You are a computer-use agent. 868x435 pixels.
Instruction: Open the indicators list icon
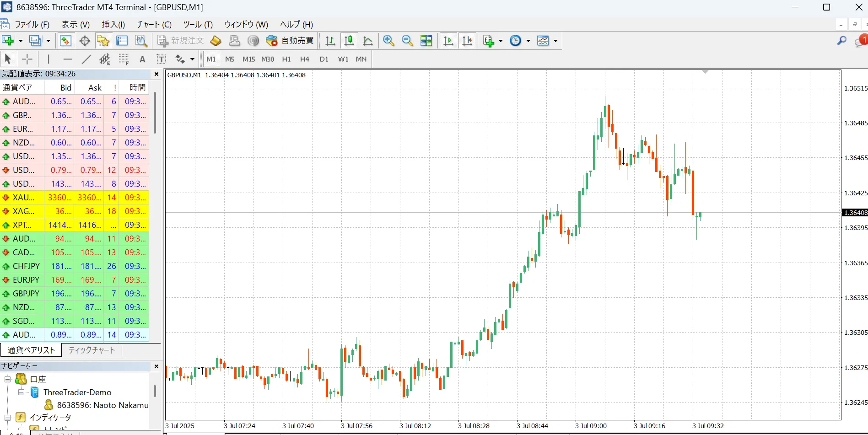(x=489, y=41)
